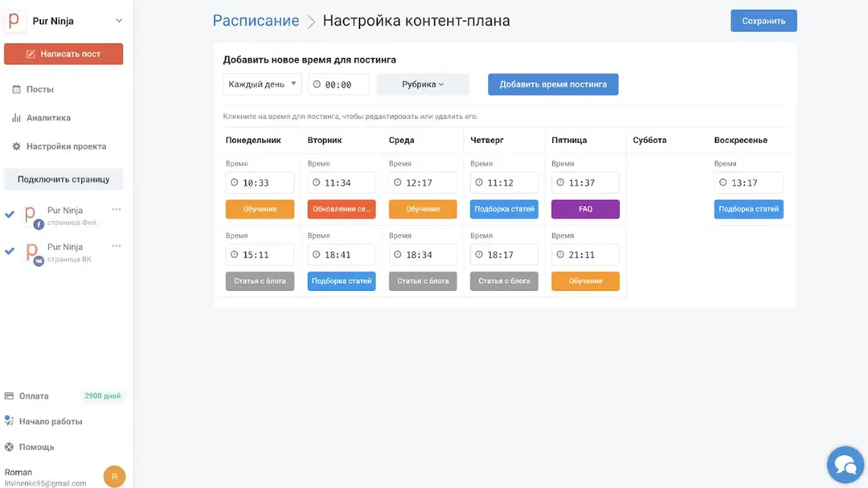This screenshot has height=488, width=868.
Task: Open Помощь in the sidebar
Action: 36,447
